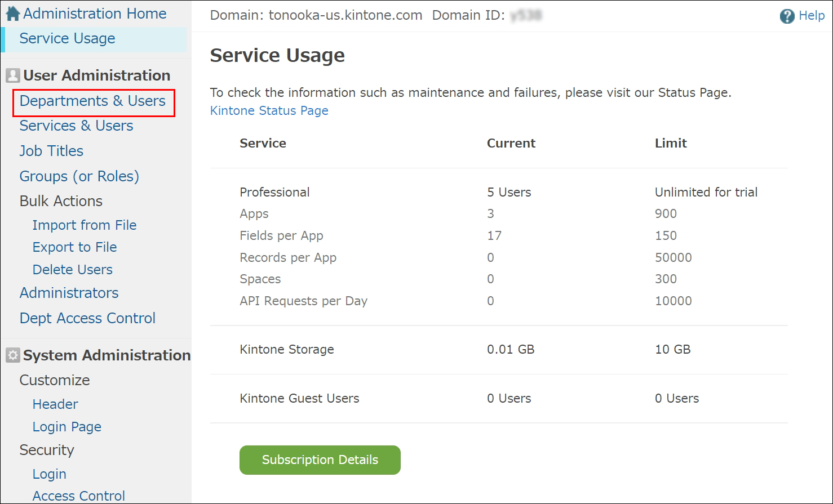This screenshot has width=833, height=504.
Task: Select Bulk Actions in the sidebar
Action: (60, 200)
